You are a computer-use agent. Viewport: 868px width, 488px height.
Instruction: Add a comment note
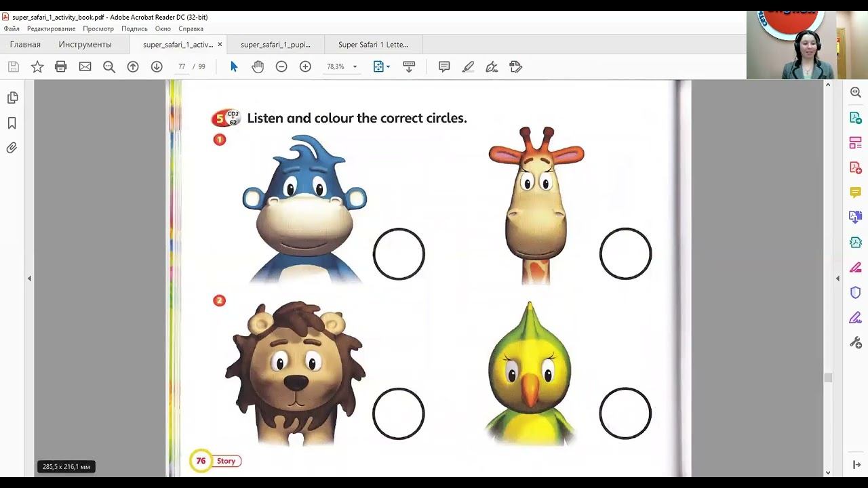444,66
